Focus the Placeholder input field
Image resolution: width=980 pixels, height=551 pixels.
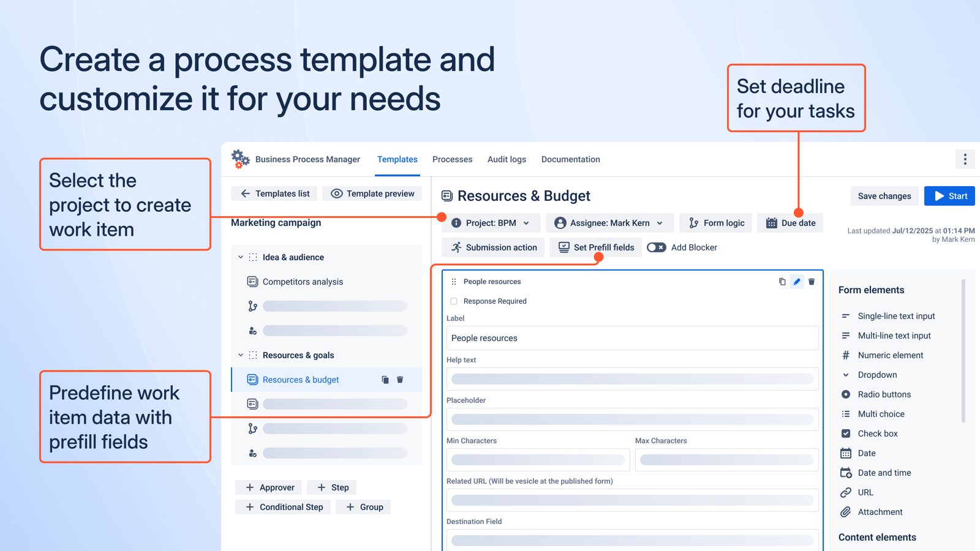[x=633, y=419]
